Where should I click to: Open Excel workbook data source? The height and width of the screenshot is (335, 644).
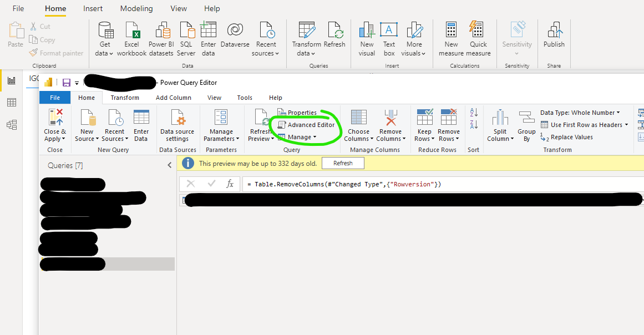point(131,39)
